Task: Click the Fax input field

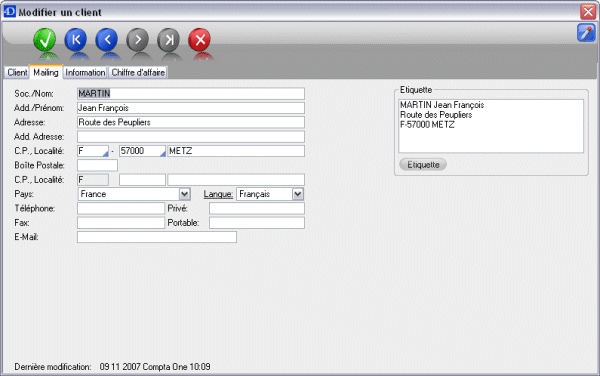Action: coord(121,223)
